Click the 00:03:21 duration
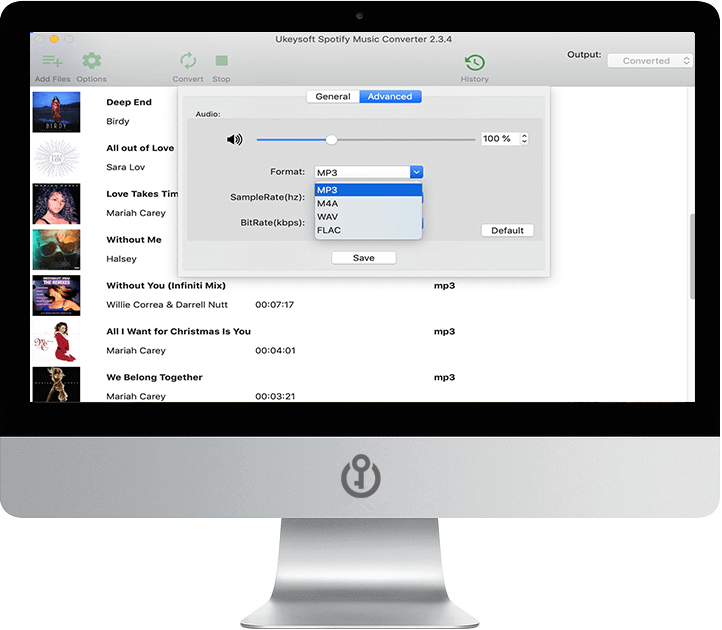The image size is (722, 630). pyautogui.click(x=275, y=397)
